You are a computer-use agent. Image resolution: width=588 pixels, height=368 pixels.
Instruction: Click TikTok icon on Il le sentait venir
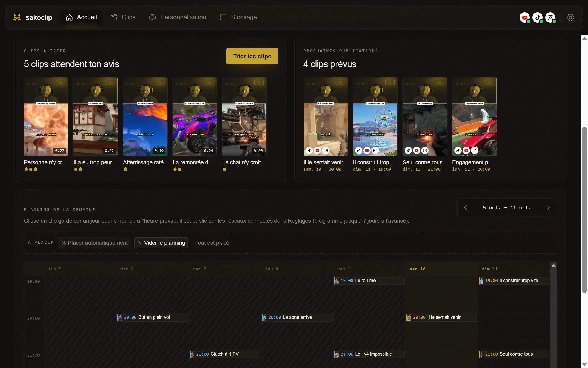tap(309, 150)
